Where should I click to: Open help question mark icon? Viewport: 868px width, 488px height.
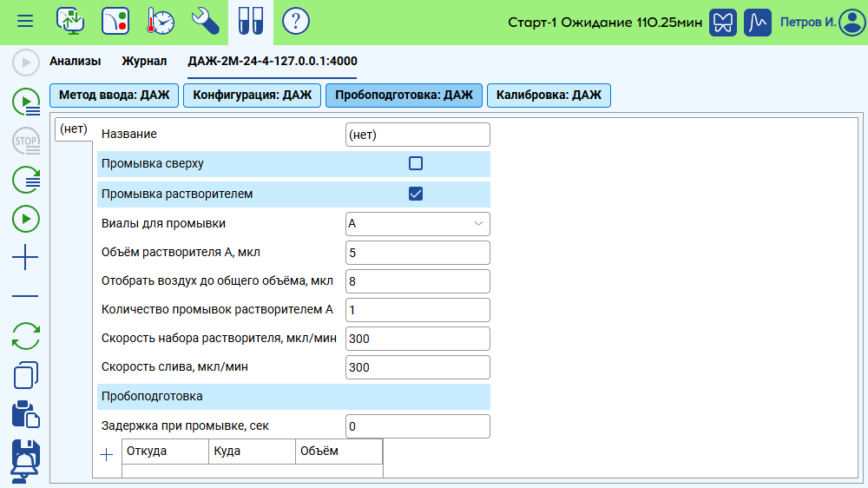(296, 21)
